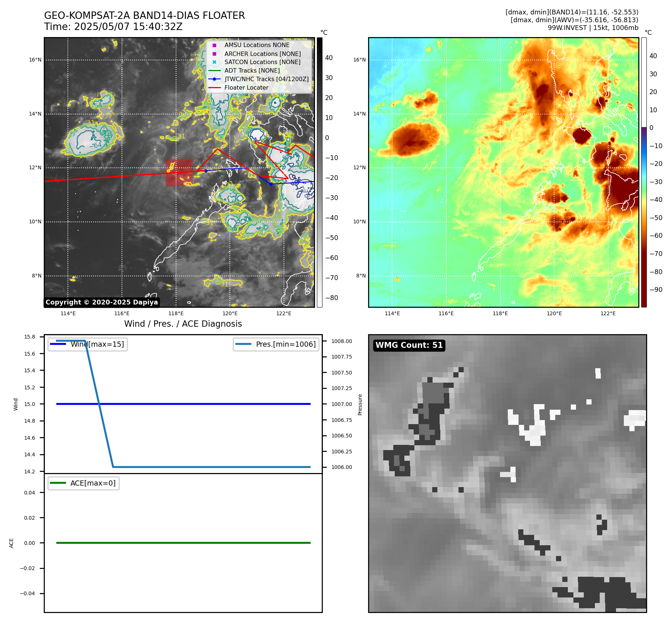Click the '-90' tick on AWV colorbar
The image size is (672, 626).
point(656,290)
